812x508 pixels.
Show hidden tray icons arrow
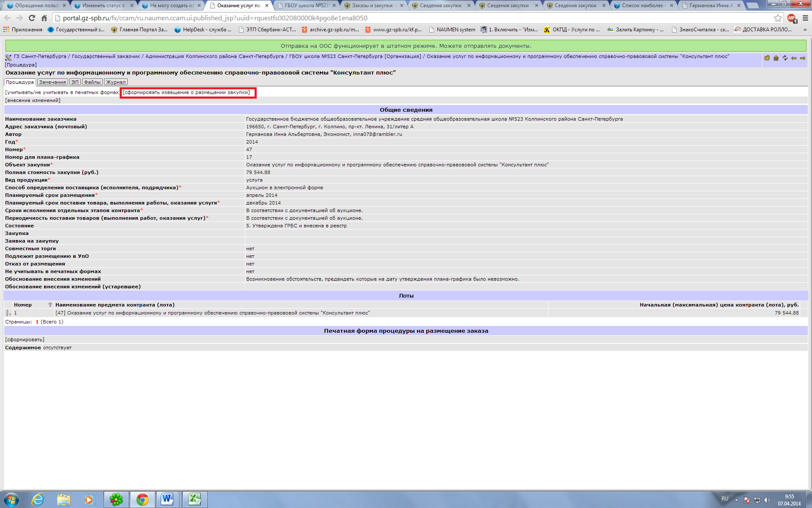click(736, 500)
